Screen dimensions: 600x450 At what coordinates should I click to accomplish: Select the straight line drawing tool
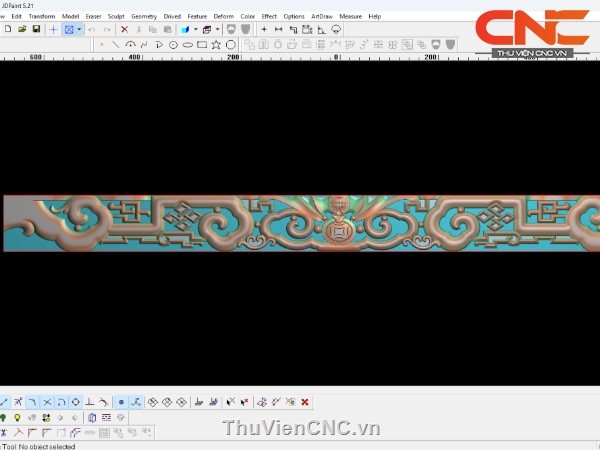point(116,44)
